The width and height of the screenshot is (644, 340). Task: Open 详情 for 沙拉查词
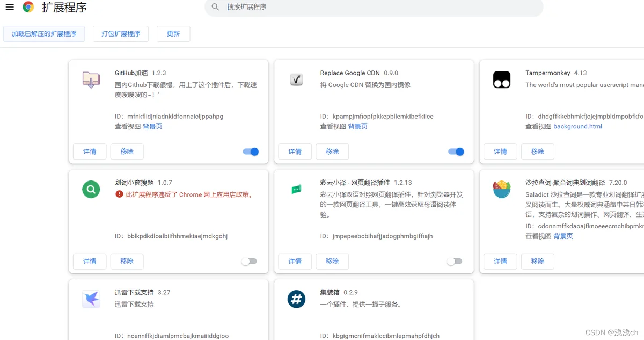click(x=500, y=261)
